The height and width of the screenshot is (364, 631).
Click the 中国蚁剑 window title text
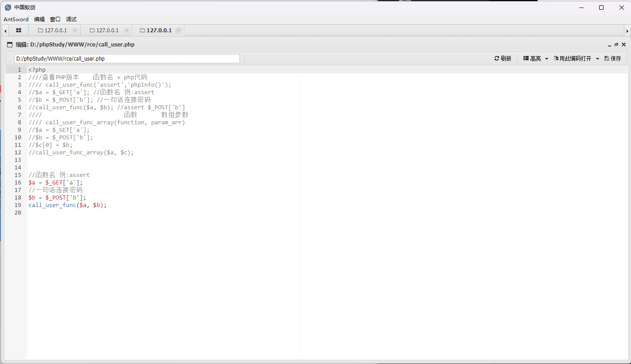25,8
